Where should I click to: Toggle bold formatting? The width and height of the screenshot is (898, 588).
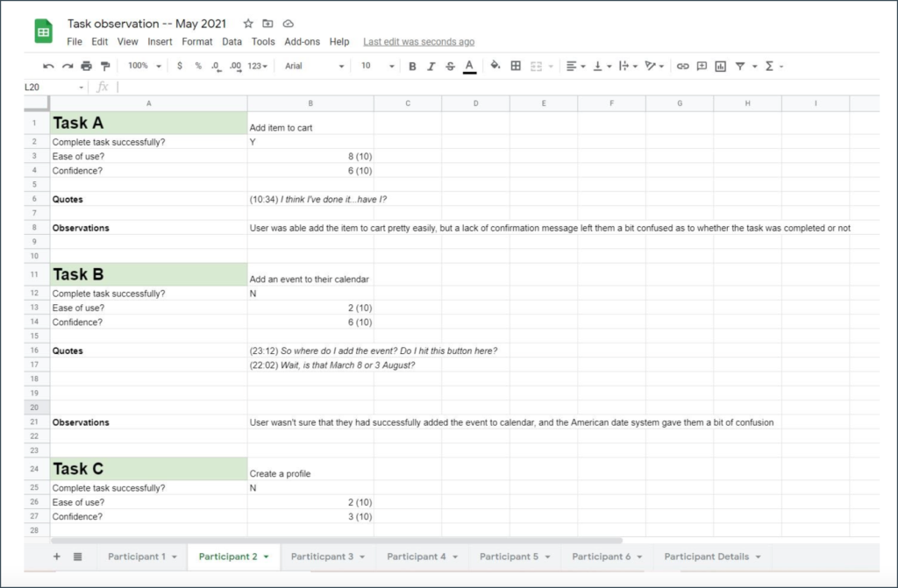click(413, 66)
